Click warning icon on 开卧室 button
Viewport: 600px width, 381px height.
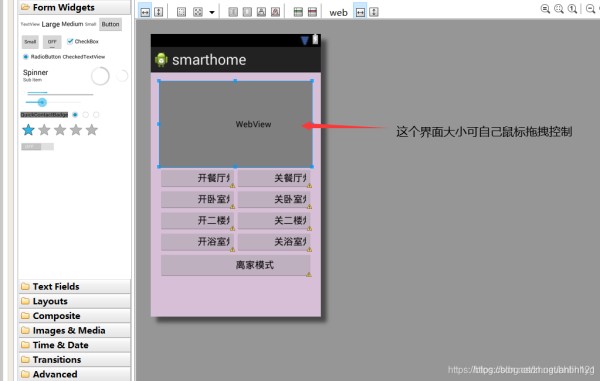232,207
